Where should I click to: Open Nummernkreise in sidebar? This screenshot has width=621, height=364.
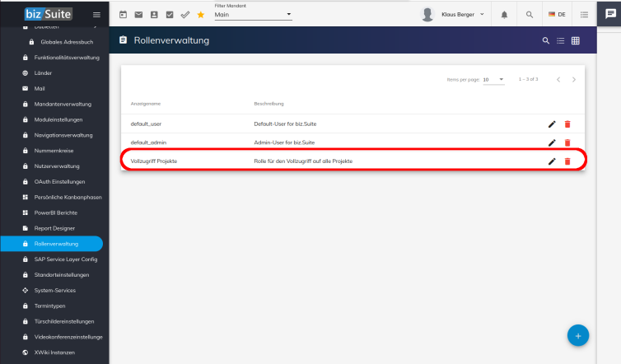[x=54, y=151]
